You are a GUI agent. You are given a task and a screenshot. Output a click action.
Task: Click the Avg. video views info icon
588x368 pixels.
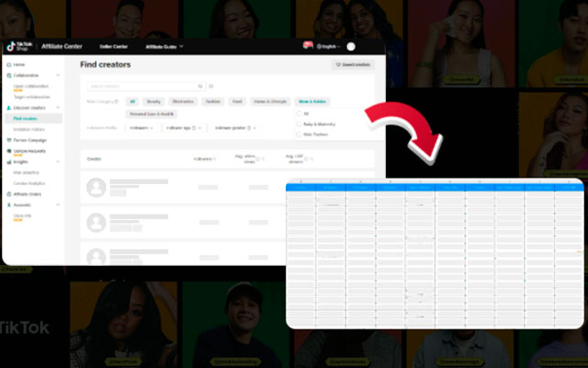point(257,159)
